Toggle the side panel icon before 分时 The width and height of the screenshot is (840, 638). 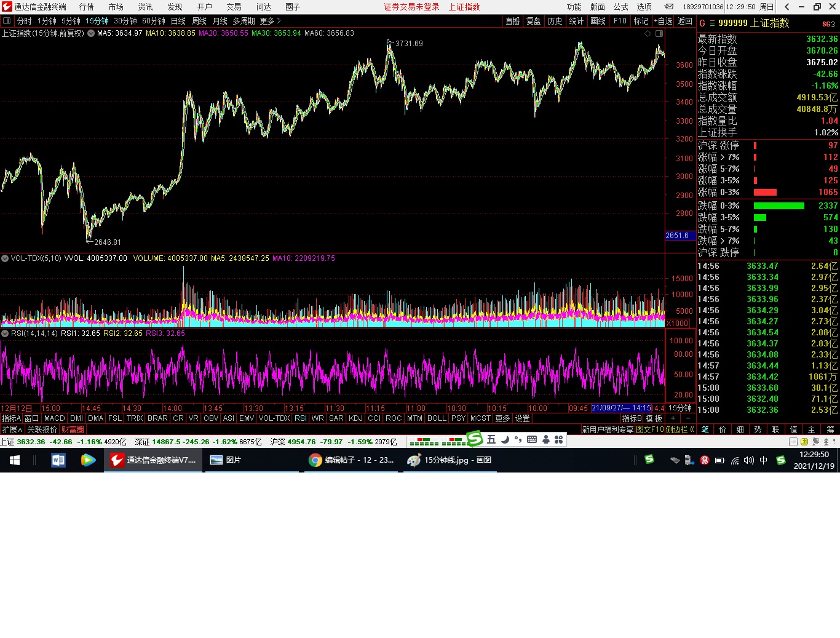pos(7,21)
